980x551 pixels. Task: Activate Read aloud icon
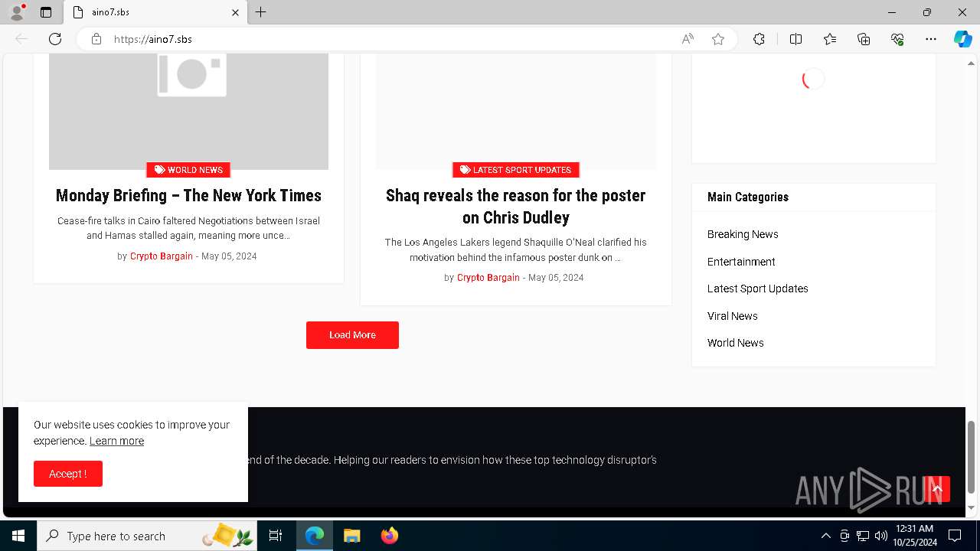(x=688, y=39)
